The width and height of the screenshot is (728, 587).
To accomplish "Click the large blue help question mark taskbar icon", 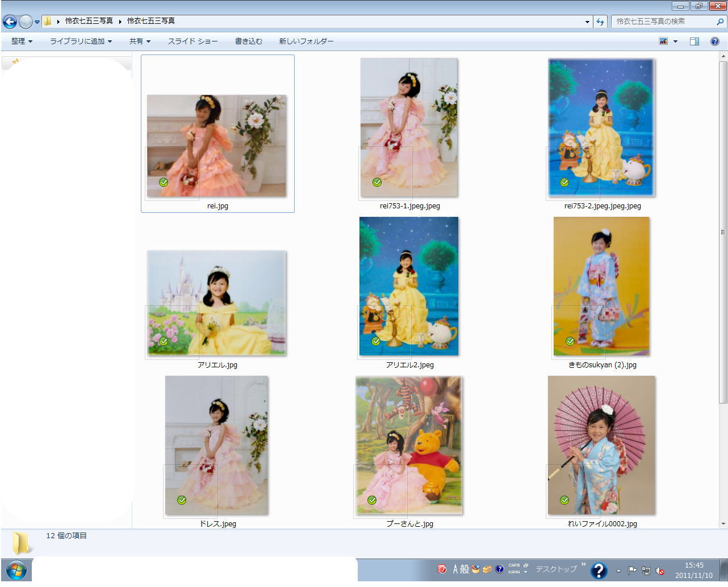I will click(599, 571).
